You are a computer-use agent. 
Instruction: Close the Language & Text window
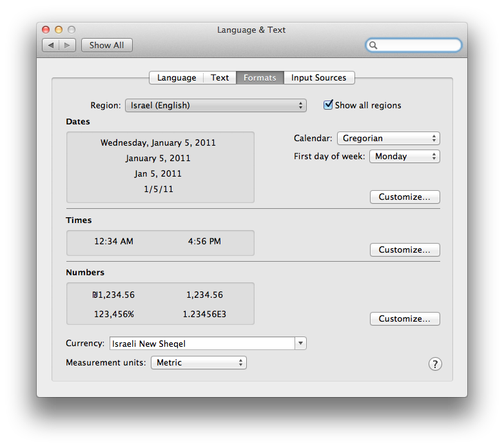(x=46, y=30)
